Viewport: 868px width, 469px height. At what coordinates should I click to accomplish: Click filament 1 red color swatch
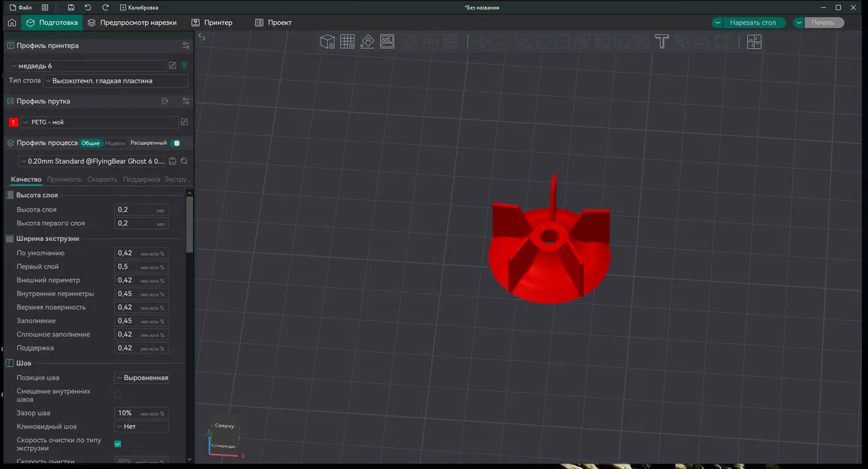coord(14,122)
